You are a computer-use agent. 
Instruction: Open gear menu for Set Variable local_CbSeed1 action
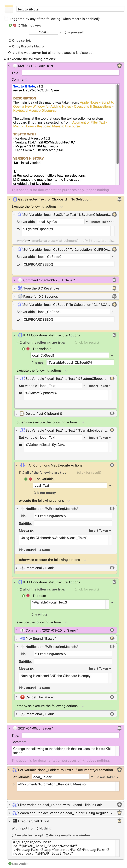pyautogui.click(x=114, y=304)
